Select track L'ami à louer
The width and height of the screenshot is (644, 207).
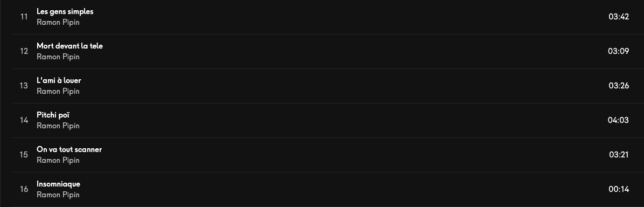pyautogui.click(x=59, y=80)
